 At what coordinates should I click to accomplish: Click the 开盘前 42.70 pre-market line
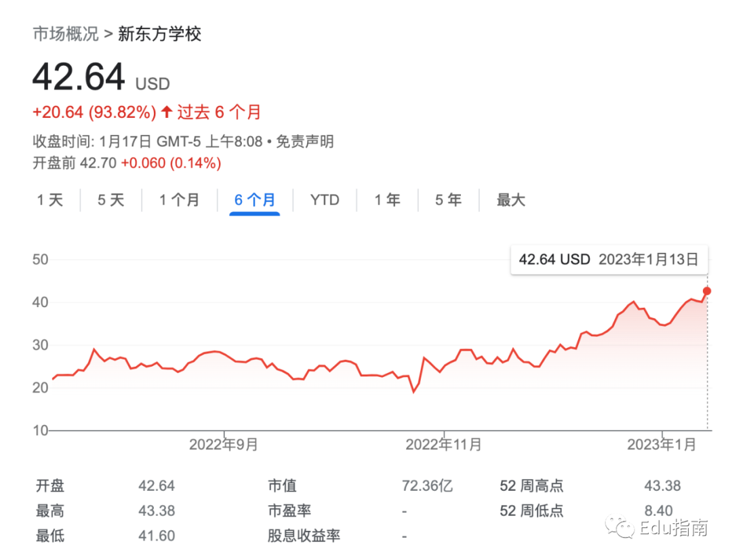tap(127, 163)
